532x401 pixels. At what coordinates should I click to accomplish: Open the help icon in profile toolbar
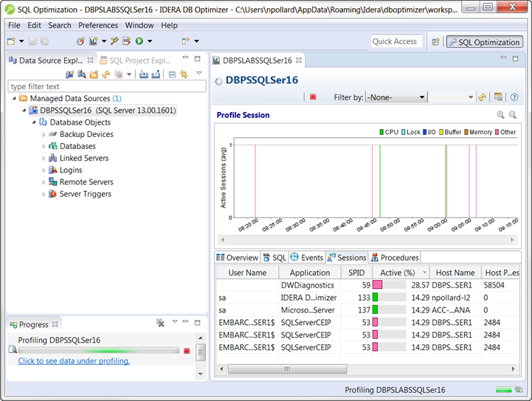pos(514,97)
